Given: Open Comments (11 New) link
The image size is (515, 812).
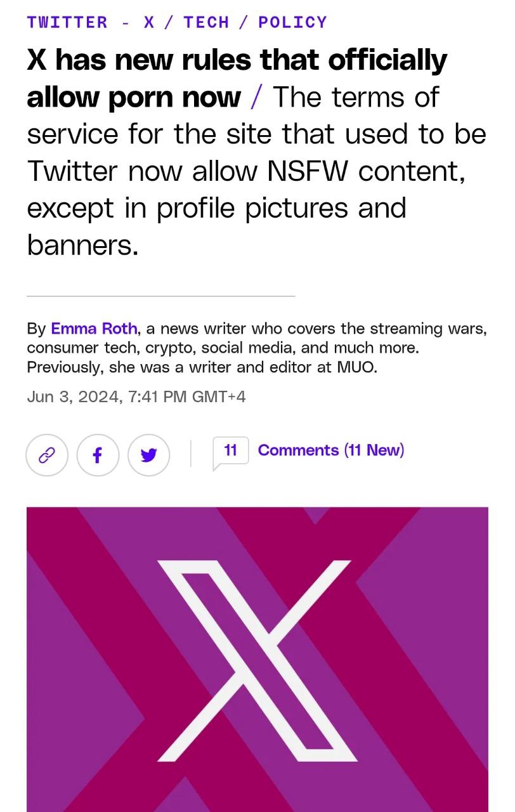Looking at the screenshot, I should pos(330,450).
